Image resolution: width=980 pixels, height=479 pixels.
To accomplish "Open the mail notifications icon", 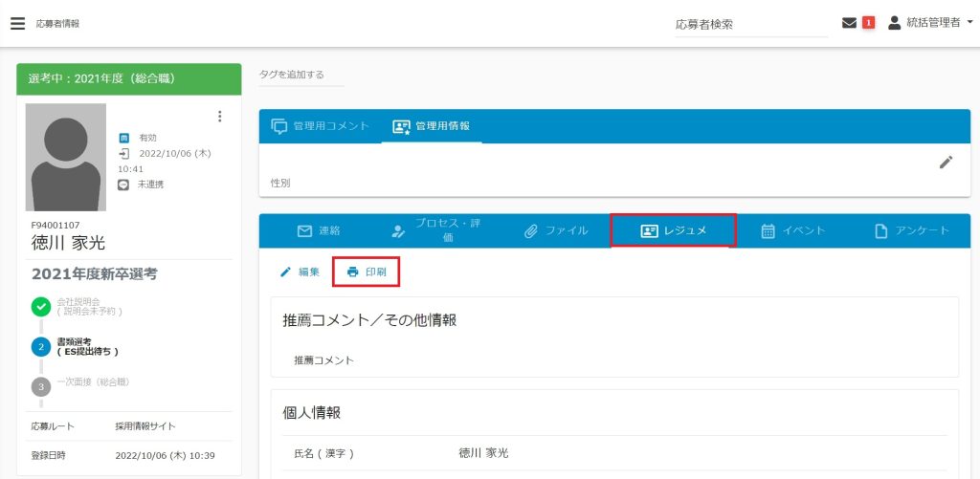I will pyautogui.click(x=849, y=23).
